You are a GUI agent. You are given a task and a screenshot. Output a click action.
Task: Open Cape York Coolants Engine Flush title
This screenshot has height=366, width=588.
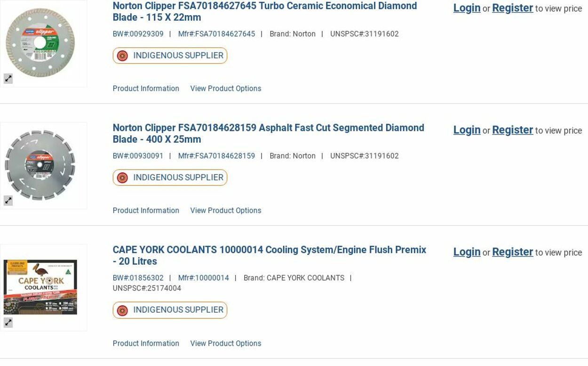(269, 255)
